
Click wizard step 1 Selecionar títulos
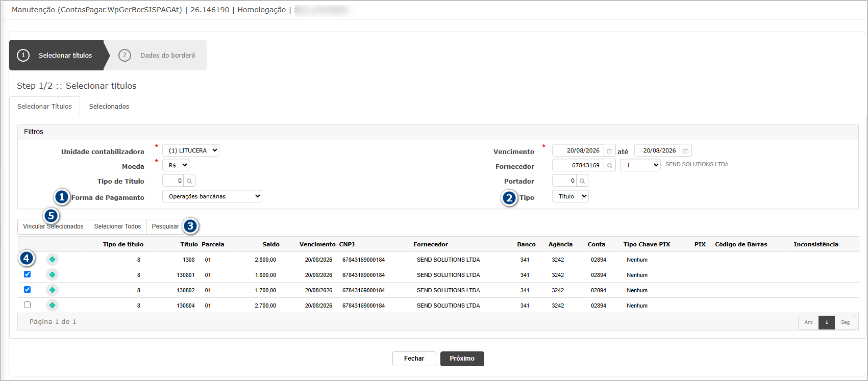(57, 55)
